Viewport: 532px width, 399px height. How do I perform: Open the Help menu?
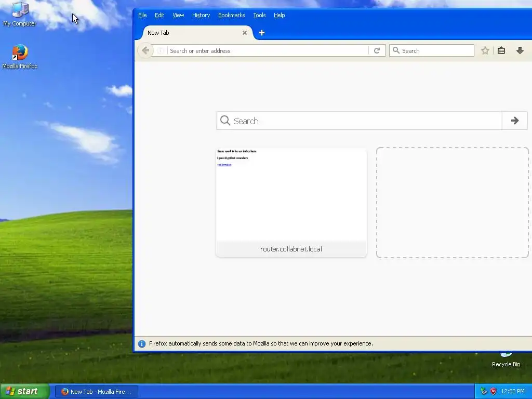[x=279, y=15]
